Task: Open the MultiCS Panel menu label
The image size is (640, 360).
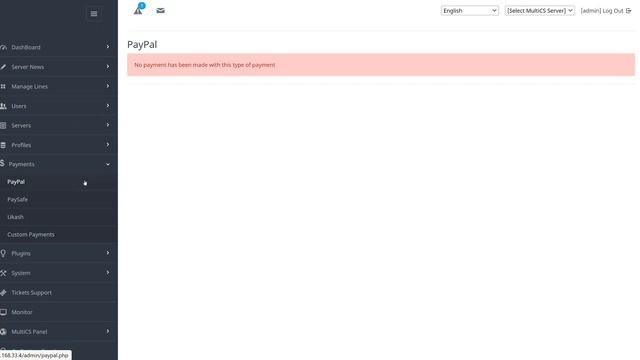Action: click(29, 332)
